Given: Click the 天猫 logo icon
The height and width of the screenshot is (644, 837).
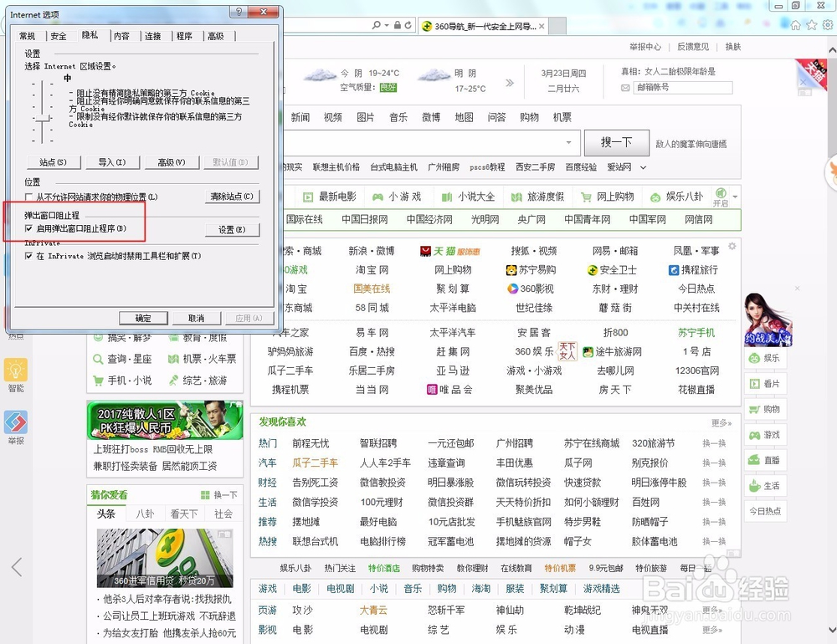Looking at the screenshot, I should (x=425, y=251).
